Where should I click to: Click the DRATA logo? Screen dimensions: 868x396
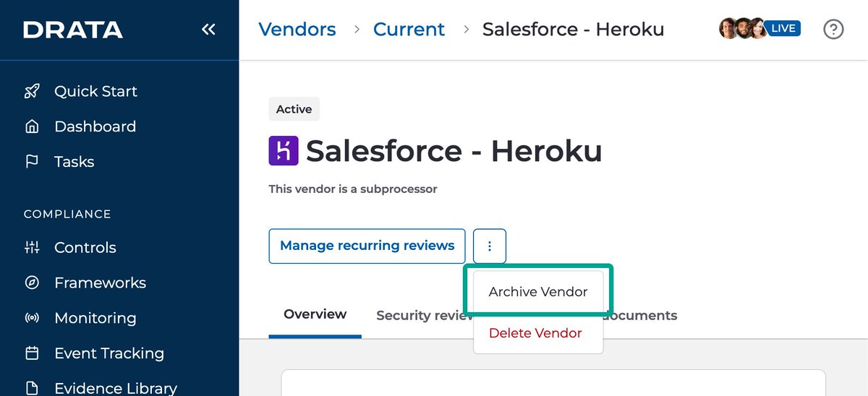73,30
